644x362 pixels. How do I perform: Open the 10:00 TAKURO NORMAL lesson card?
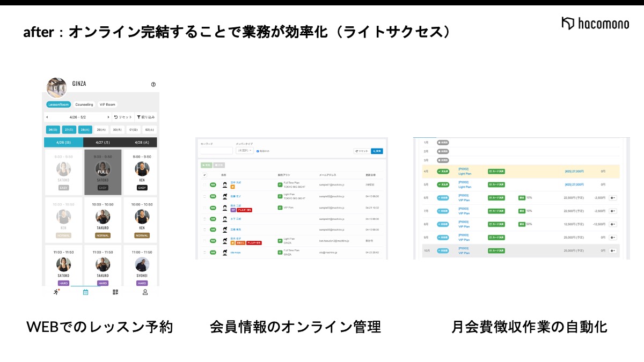coord(103,220)
